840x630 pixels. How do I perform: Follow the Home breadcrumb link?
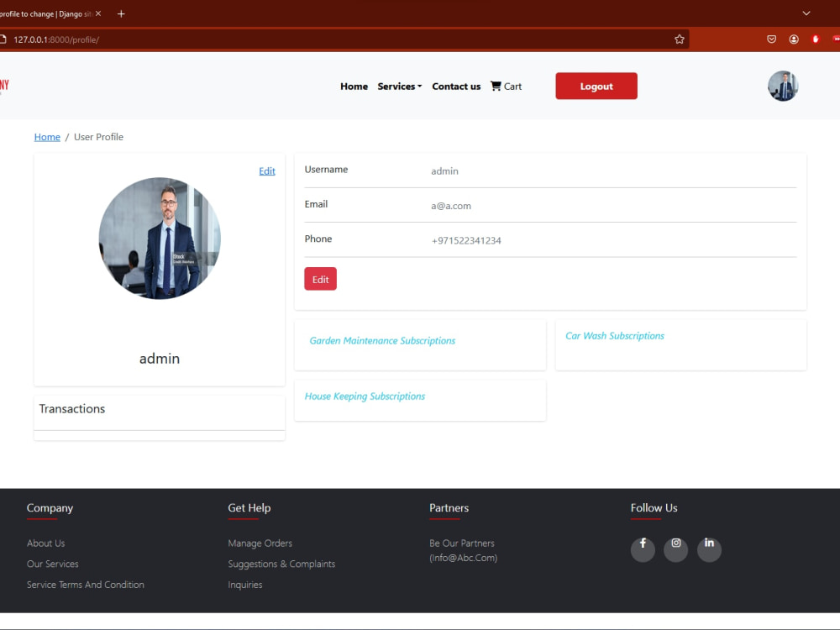coord(47,137)
